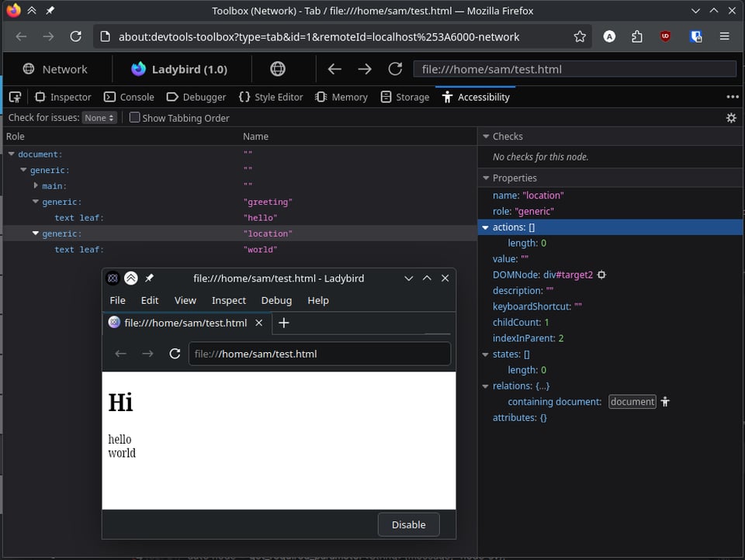Click accessibility figure icon next to document
Image resolution: width=745 pixels, height=560 pixels.
pyautogui.click(x=665, y=402)
